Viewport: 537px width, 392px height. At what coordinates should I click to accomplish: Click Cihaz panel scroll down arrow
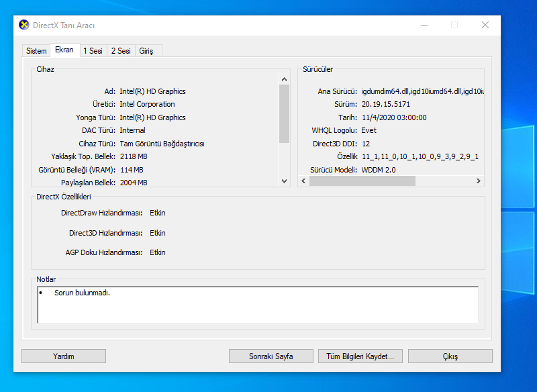tap(284, 181)
